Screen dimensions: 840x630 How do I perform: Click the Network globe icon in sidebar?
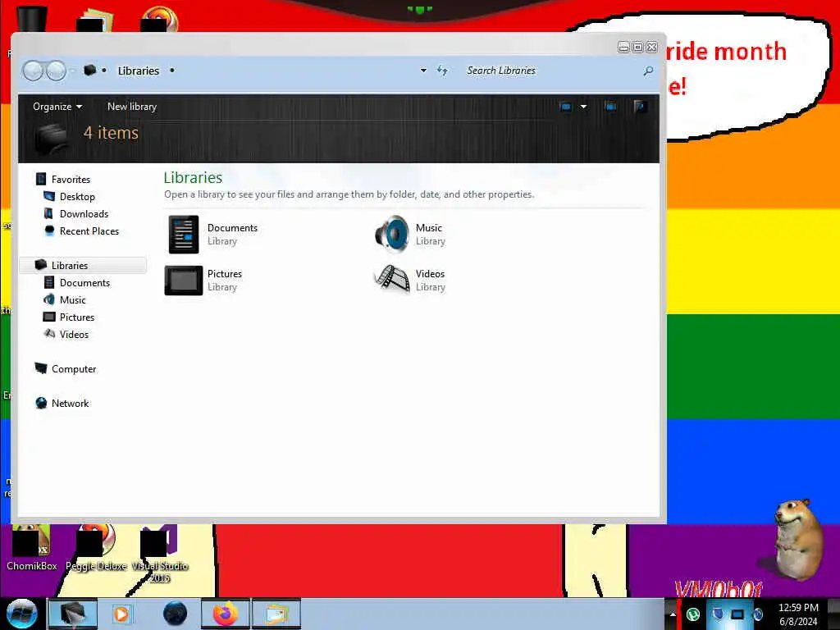[41, 403]
